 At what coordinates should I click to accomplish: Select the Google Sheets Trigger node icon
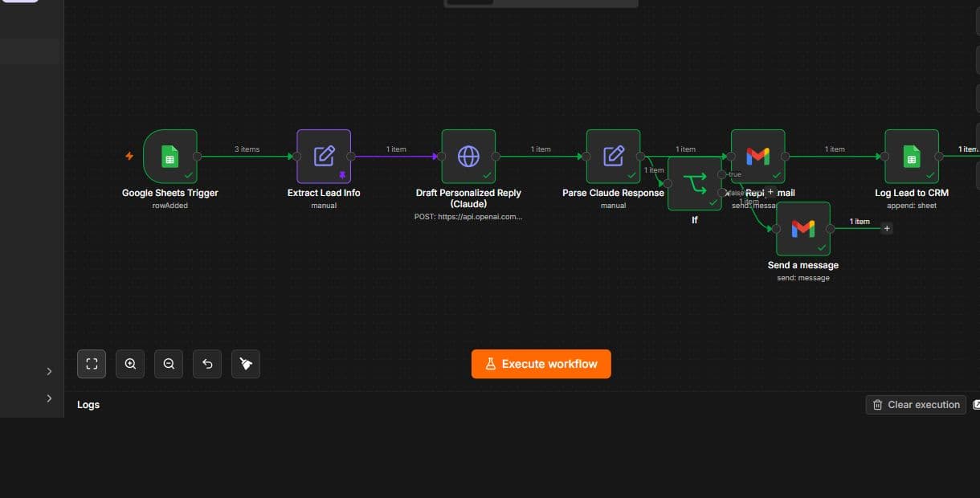[170, 157]
